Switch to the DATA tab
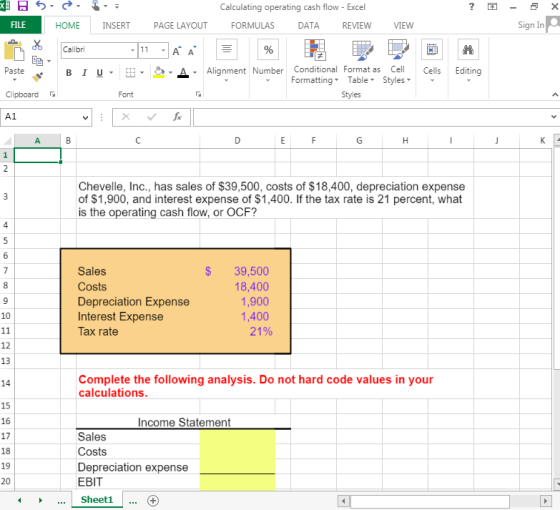The image size is (560, 510). click(x=309, y=26)
